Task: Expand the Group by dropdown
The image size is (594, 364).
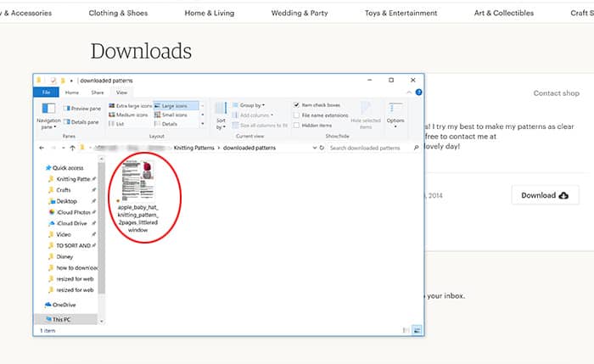Action: [249, 105]
